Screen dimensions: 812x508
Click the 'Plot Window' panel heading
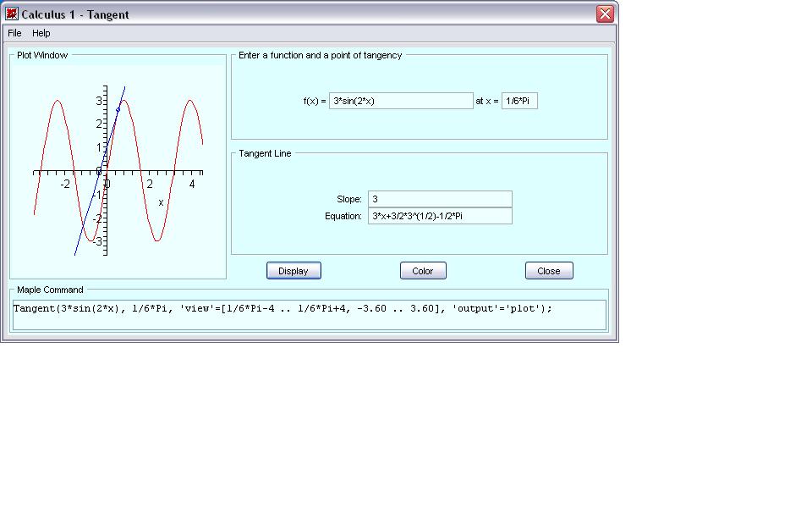(42, 55)
